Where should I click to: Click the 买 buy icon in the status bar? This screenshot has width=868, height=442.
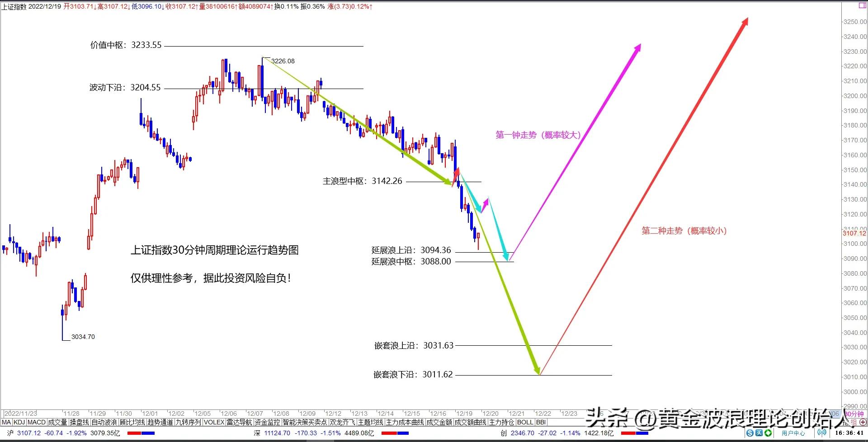(x=759, y=433)
